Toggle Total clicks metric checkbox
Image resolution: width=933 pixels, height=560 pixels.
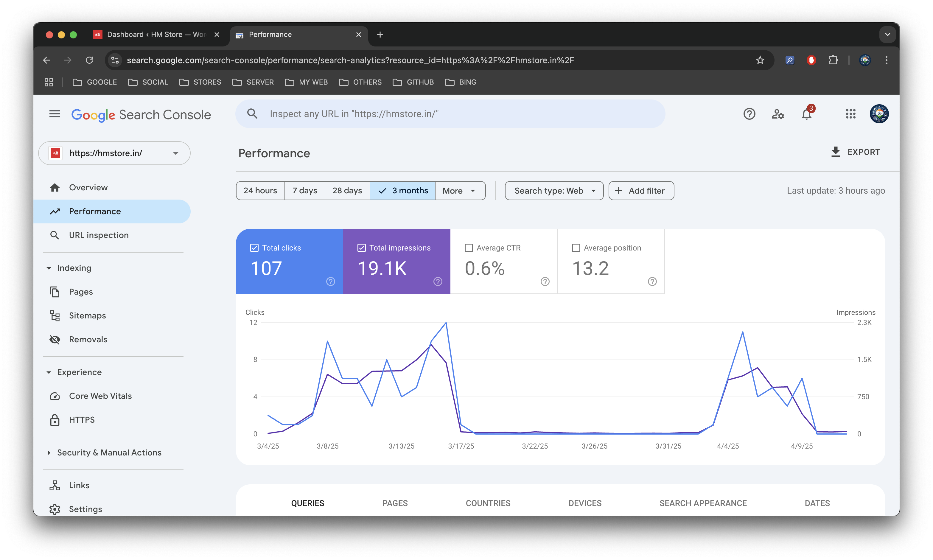pyautogui.click(x=254, y=248)
